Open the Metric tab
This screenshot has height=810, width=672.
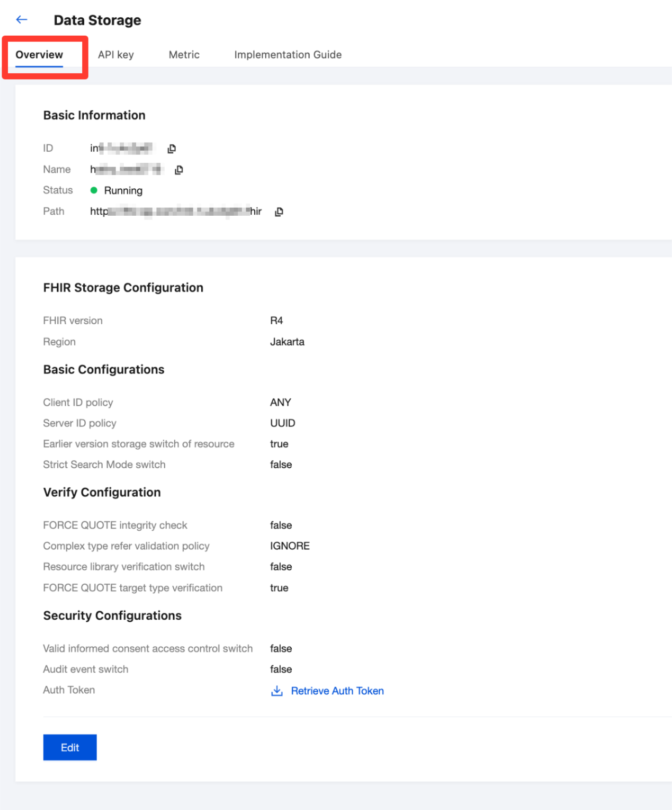(184, 55)
